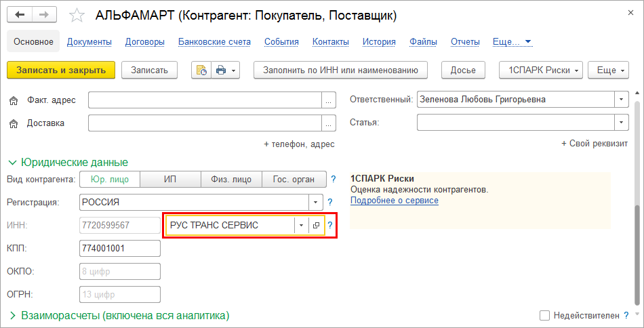The height and width of the screenshot is (328, 644).
Task: Click the document report icon beside the printer
Action: point(201,70)
